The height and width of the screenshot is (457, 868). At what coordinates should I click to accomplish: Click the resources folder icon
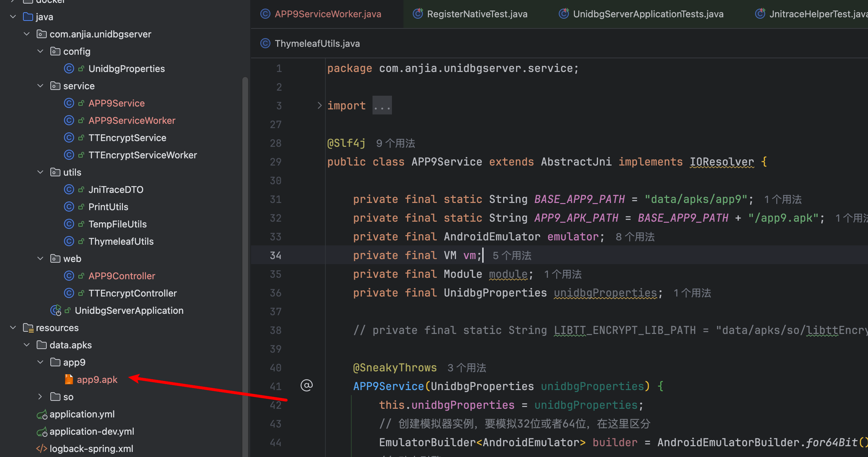point(28,328)
